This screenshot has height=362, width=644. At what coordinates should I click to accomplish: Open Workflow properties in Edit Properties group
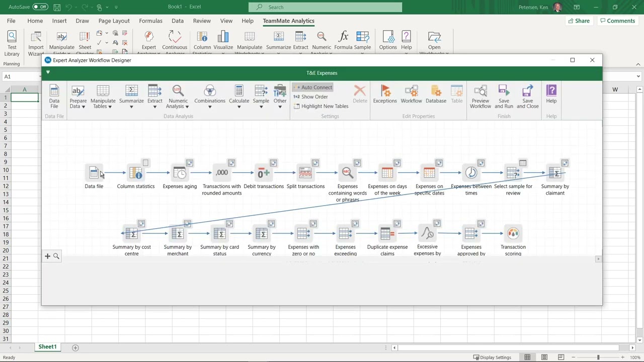411,95
